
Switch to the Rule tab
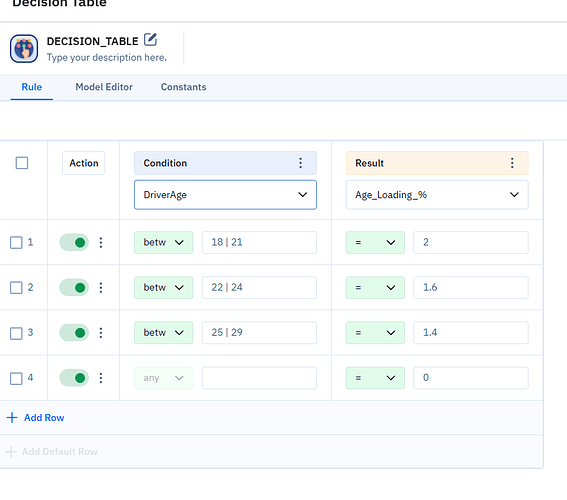point(32,87)
